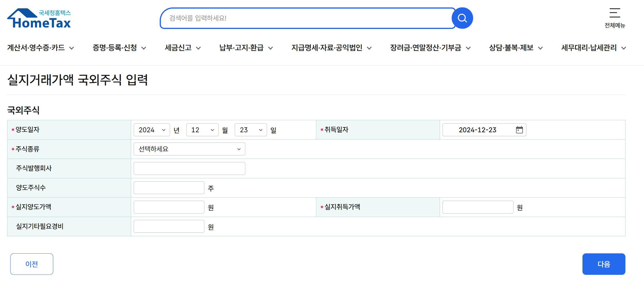Open the 주식종류 선택하세요 dropdown
The image size is (644, 288).
pyautogui.click(x=189, y=149)
